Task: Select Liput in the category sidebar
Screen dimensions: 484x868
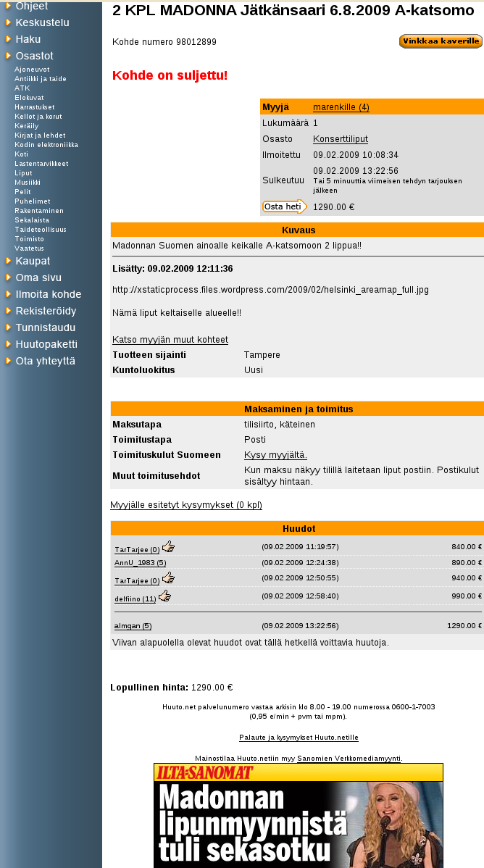Action: click(23, 173)
